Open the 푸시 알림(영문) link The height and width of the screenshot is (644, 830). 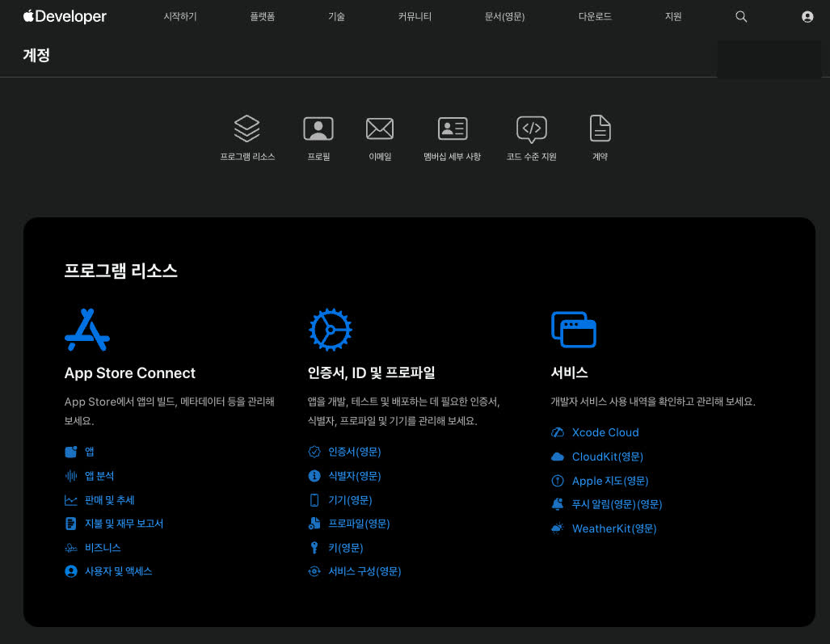pos(617,504)
